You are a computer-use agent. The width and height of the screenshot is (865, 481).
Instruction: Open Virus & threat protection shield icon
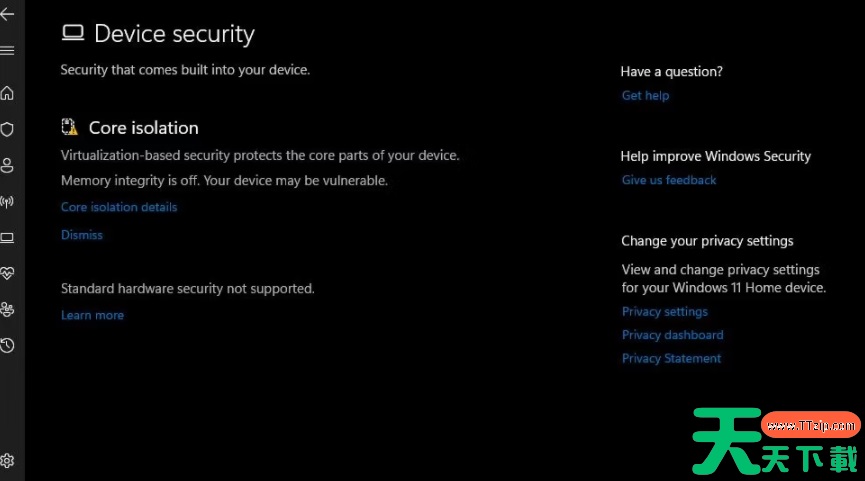click(7, 129)
